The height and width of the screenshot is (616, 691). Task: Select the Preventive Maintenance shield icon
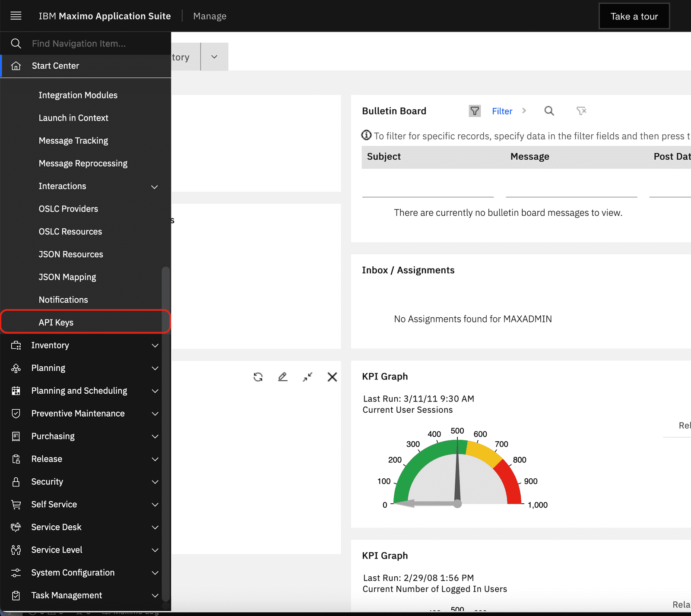[16, 414]
